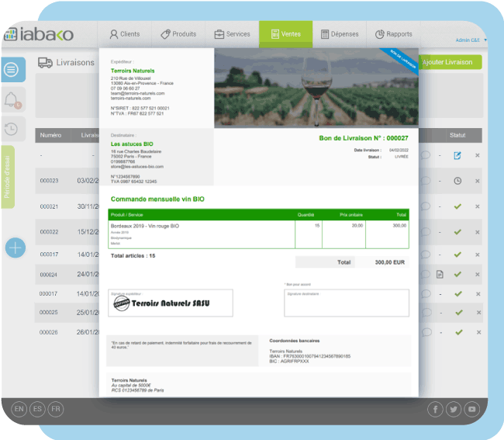The image size is (504, 440).
Task: Open the sidebar hamburger menu icon
Action: [12, 70]
